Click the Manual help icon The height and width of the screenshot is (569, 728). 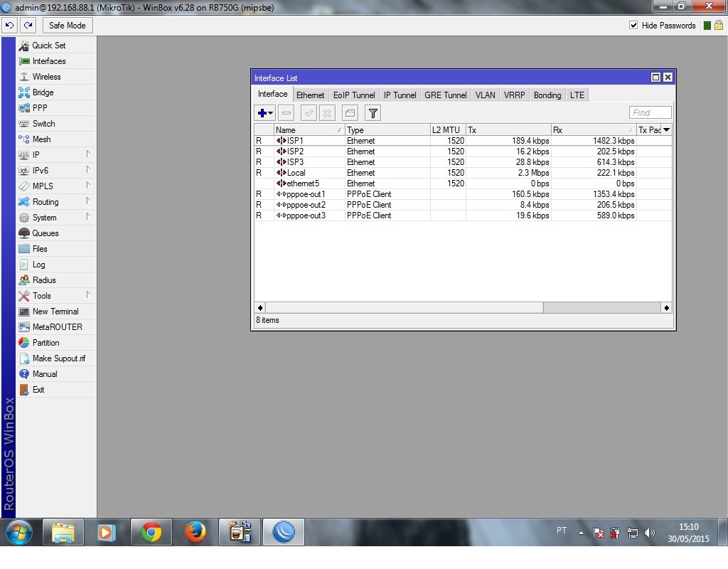pos(23,374)
